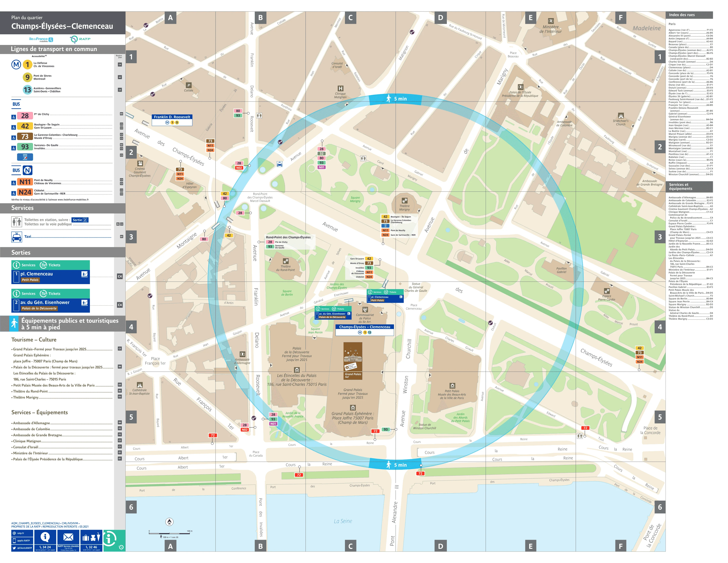
Task: Click the 'Tourisme – Culture' heading
Action: coord(34,340)
